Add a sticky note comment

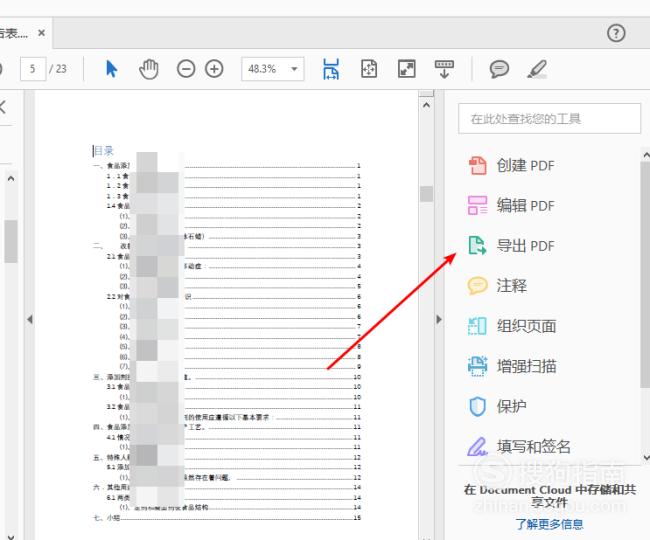click(499, 69)
